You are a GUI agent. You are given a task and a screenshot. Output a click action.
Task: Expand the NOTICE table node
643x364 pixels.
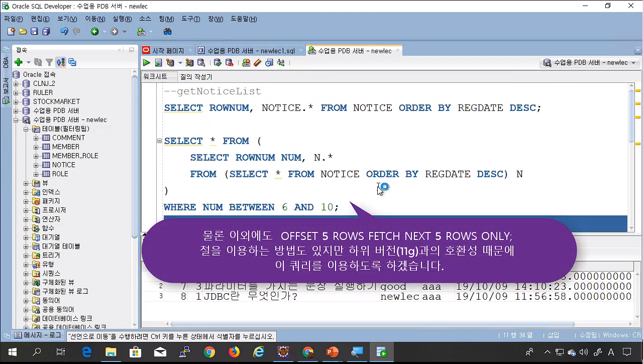point(36,165)
